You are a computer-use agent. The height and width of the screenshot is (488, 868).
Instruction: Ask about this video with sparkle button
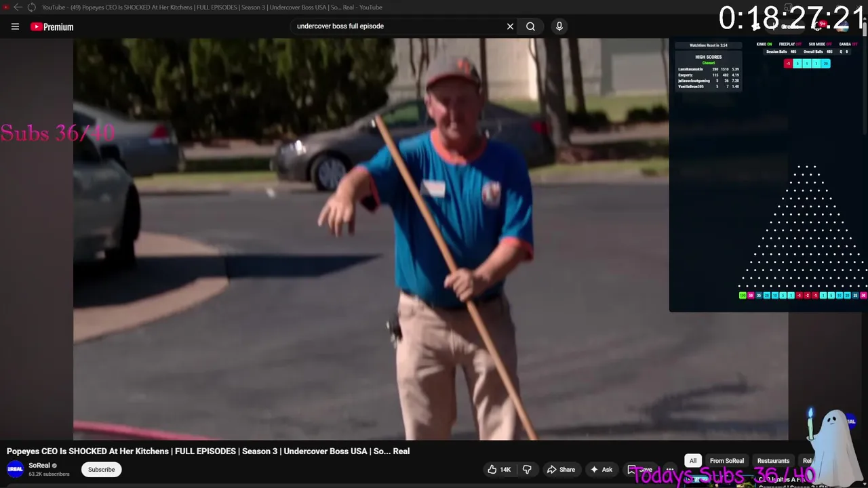coord(601,469)
